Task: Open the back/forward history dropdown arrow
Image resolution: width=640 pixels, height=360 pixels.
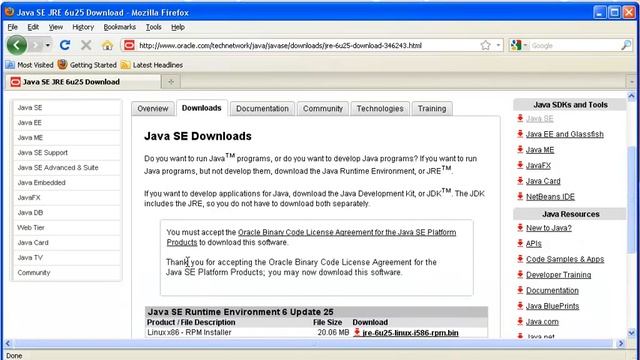Action: (x=48, y=45)
